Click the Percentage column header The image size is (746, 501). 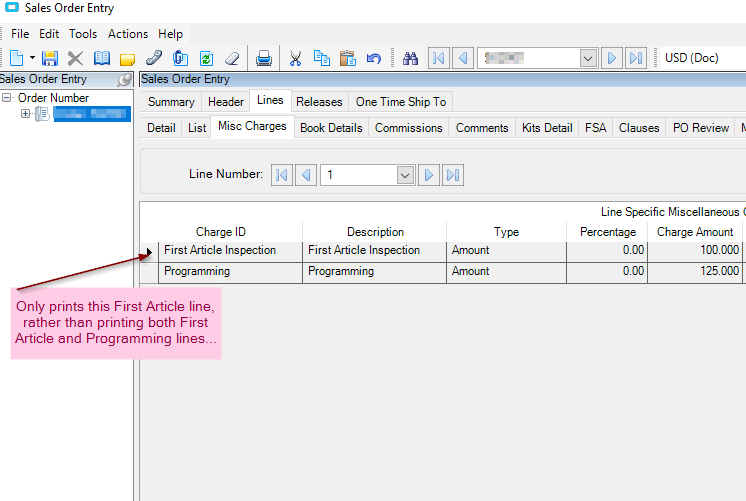click(608, 232)
